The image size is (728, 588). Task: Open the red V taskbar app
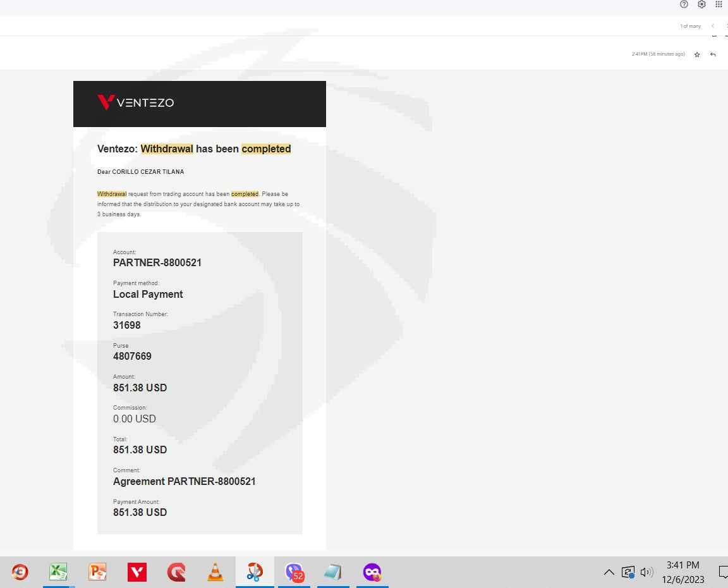click(x=137, y=572)
